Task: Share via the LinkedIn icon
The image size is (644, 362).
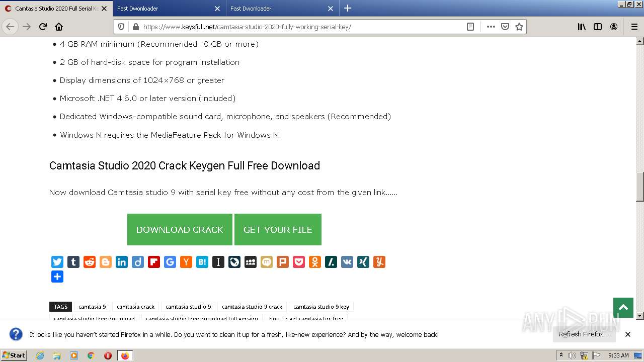Action: point(122,262)
